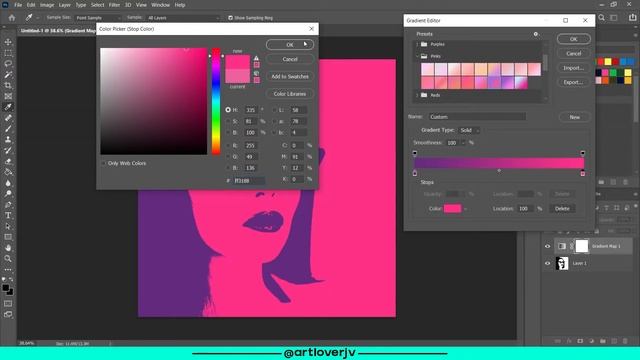The height and width of the screenshot is (360, 640).
Task: Select the Hand tool
Action: [8, 248]
